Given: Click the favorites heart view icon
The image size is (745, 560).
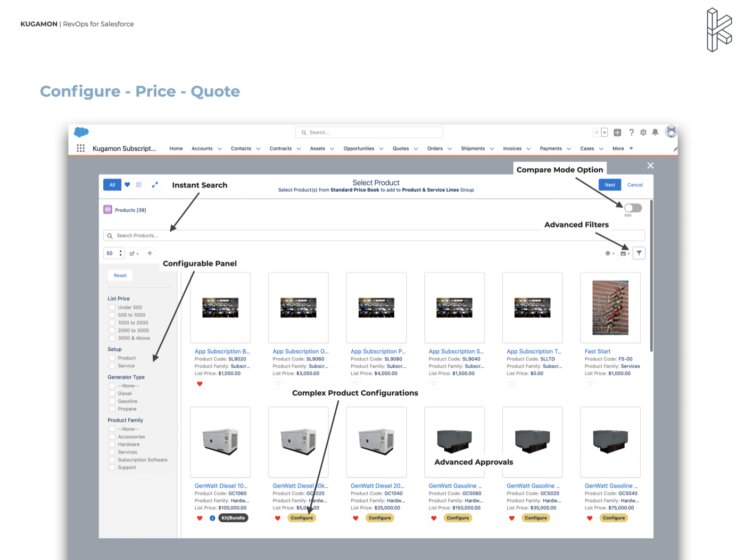Looking at the screenshot, I should [127, 184].
